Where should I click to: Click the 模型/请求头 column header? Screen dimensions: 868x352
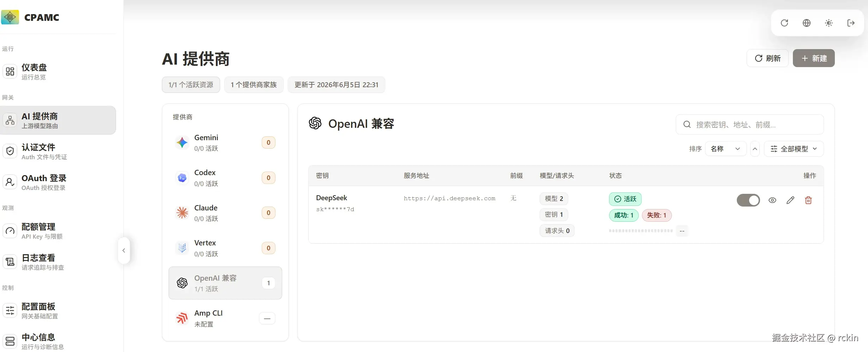557,175
